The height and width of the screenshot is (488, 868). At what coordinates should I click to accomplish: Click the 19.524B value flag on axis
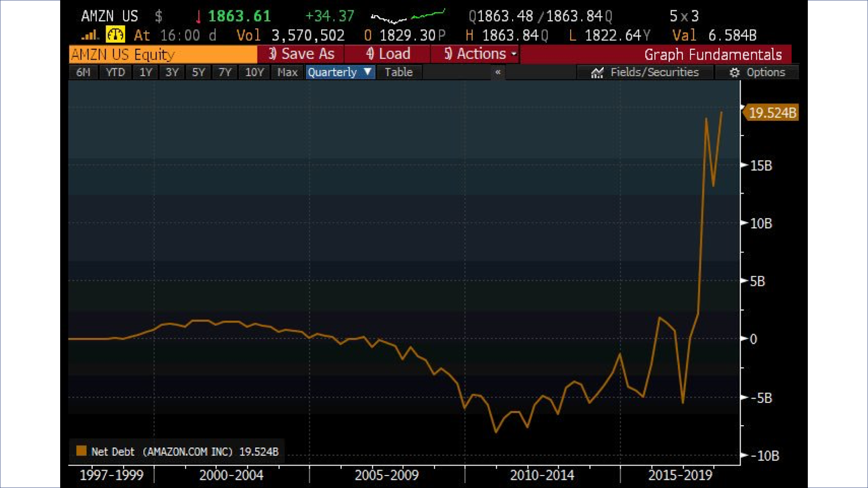[x=770, y=113]
